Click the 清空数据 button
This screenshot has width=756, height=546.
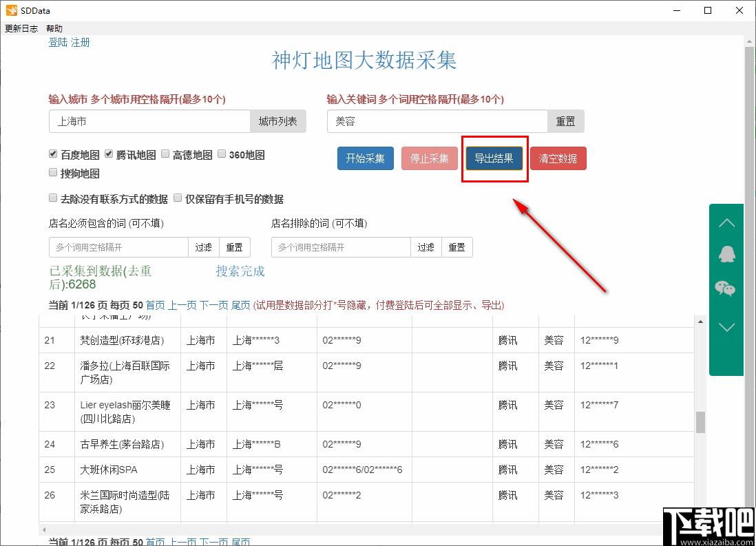pyautogui.click(x=558, y=158)
